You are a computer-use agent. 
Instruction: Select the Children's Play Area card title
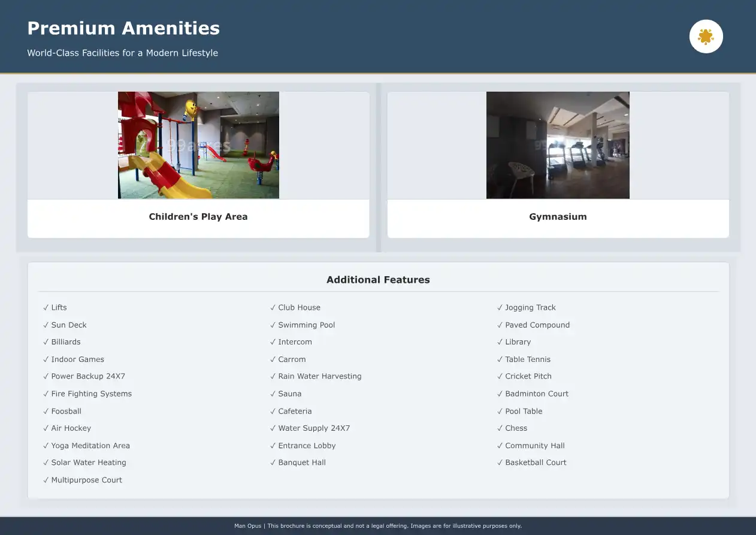point(198,217)
